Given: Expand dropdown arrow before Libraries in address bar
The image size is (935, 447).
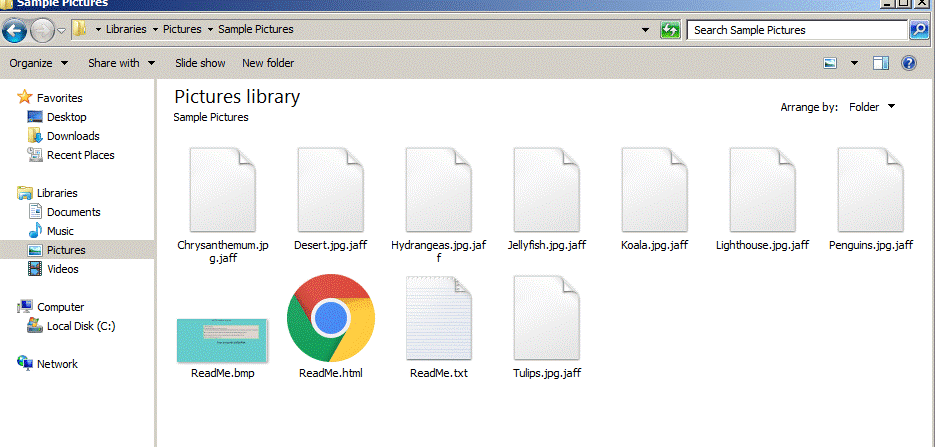Looking at the screenshot, I should (x=98, y=29).
